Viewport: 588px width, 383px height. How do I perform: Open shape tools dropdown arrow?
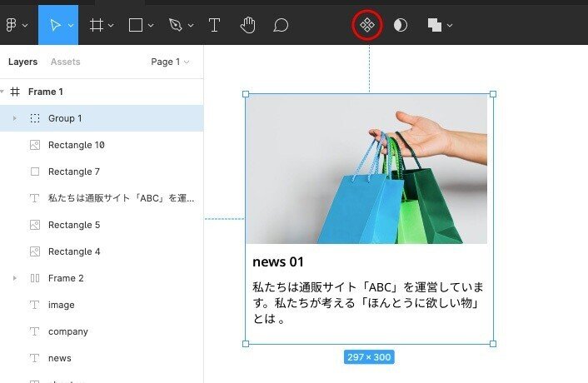coord(151,26)
